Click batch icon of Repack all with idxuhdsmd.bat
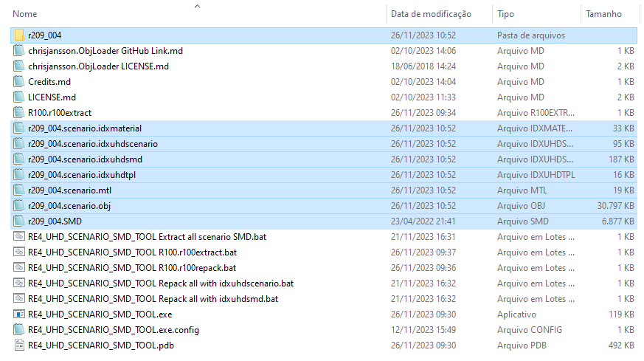644x361 pixels. tap(19, 298)
